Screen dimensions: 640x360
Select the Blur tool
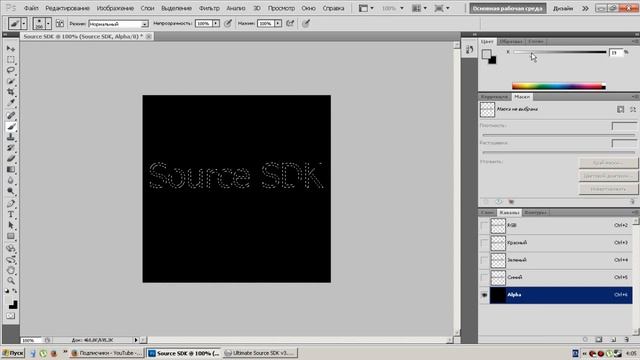point(11,180)
